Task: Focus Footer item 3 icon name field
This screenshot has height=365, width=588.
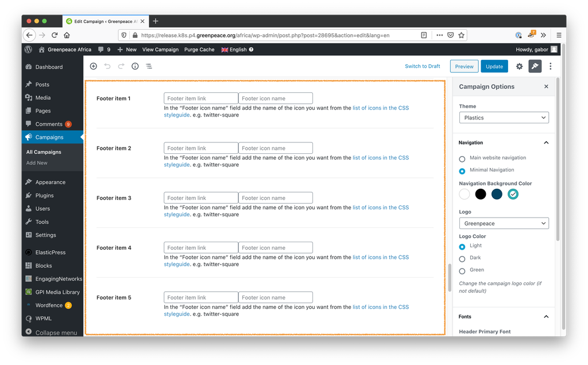Action: coord(275,198)
